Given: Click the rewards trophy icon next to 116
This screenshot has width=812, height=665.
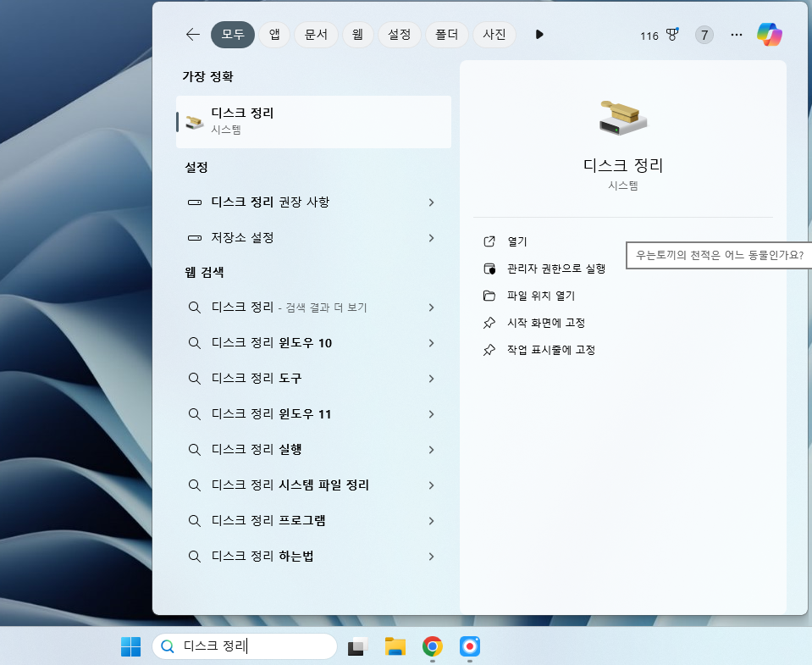Looking at the screenshot, I should (x=672, y=35).
